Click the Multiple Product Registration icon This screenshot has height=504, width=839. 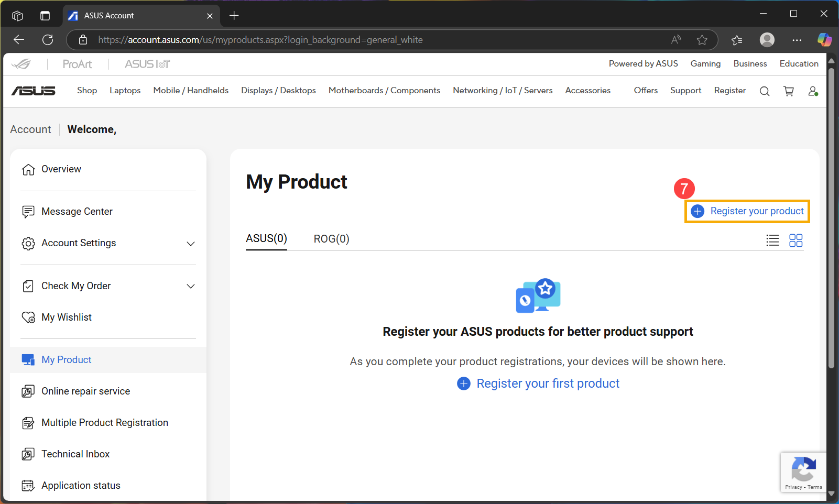coord(28,423)
